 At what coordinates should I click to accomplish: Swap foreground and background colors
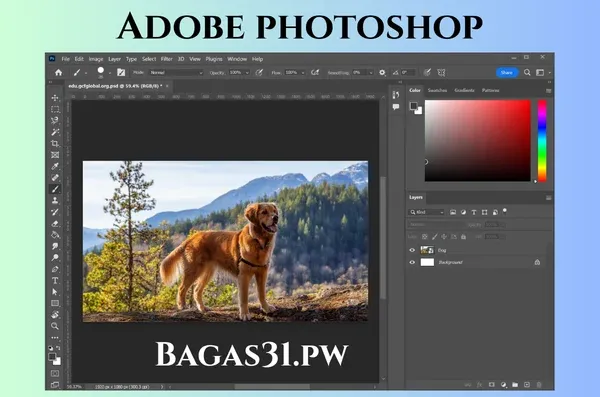click(x=58, y=348)
